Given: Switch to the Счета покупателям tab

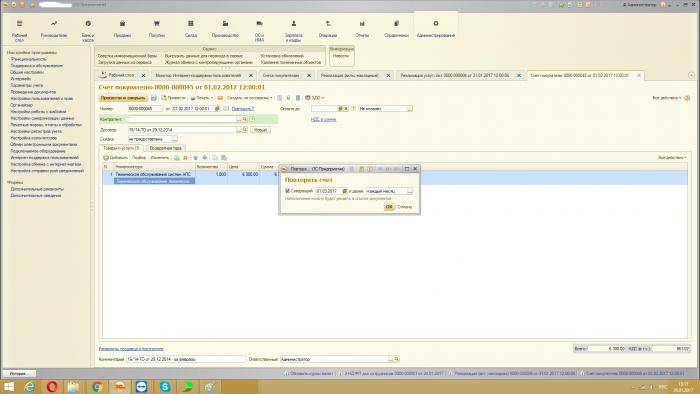Looking at the screenshot, I should 281,75.
